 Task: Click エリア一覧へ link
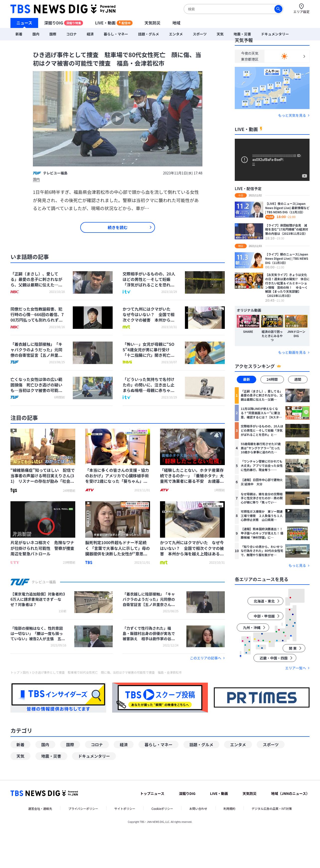297,668
